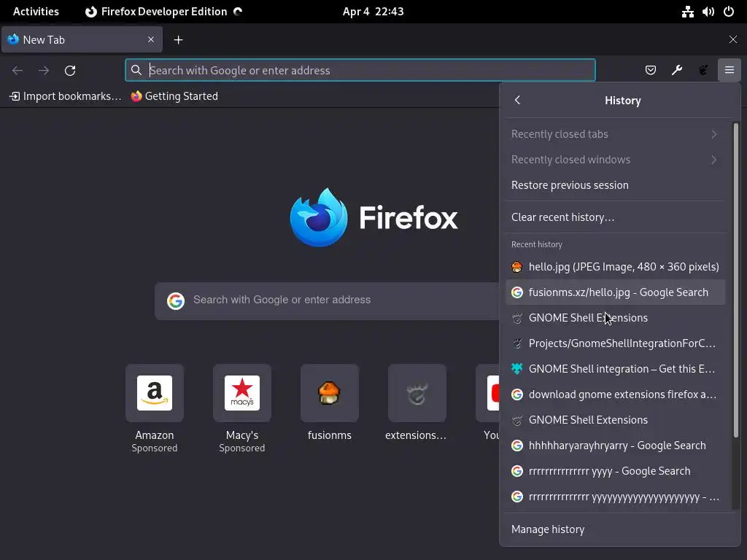The width and height of the screenshot is (747, 560).
Task: Choose Clear recent history…
Action: [x=615, y=217]
